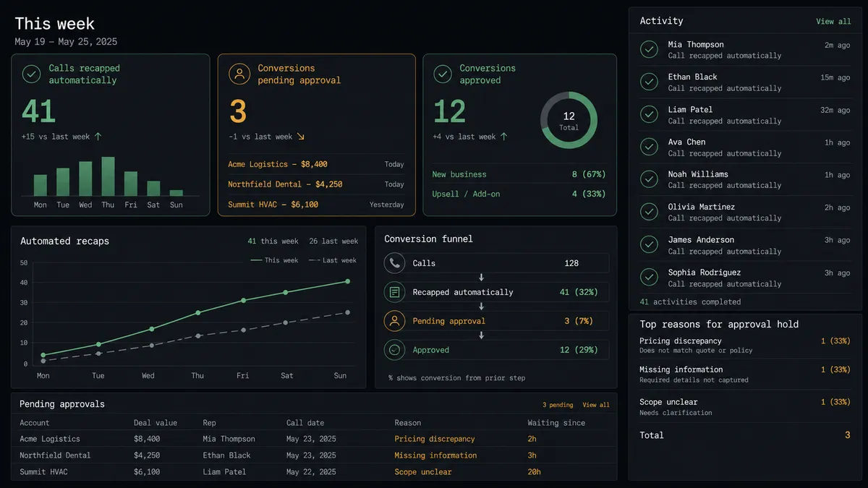Screen dimensions: 868x488
Task: Click the 41 activities completed footer text
Action: pyautogui.click(x=690, y=302)
